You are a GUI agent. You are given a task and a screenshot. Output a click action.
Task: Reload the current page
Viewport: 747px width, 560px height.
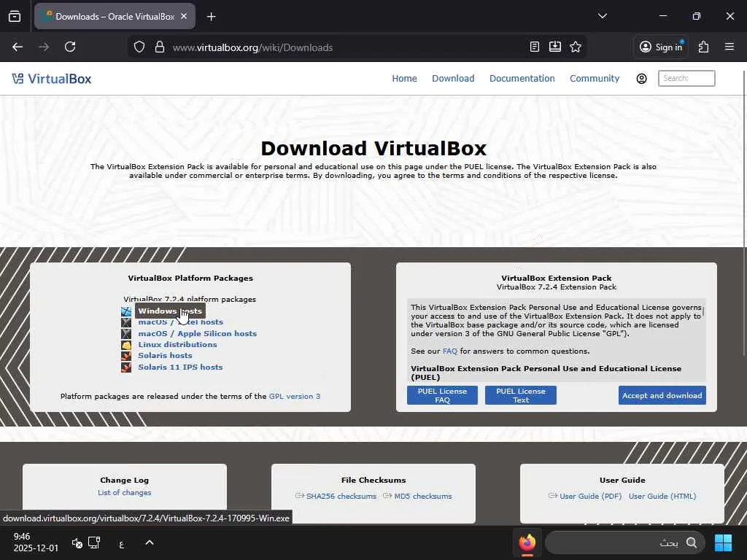point(70,47)
